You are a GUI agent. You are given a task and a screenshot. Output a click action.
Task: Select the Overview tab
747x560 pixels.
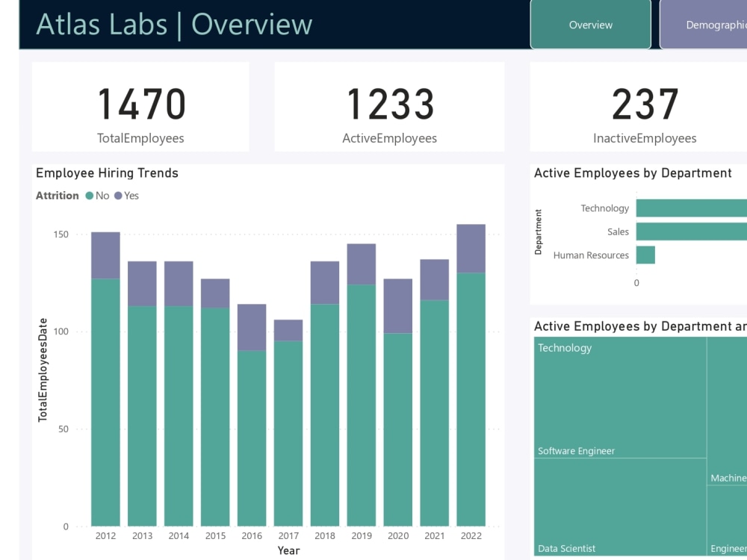[590, 25]
